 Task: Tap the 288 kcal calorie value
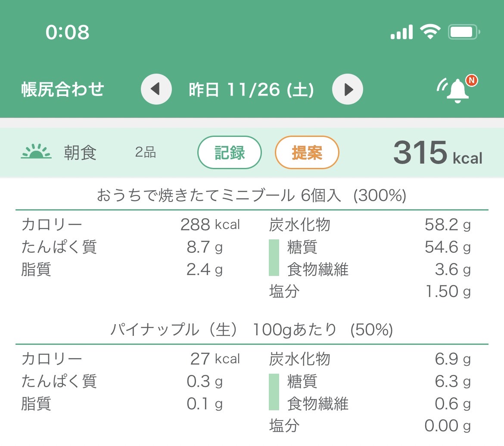click(x=210, y=224)
